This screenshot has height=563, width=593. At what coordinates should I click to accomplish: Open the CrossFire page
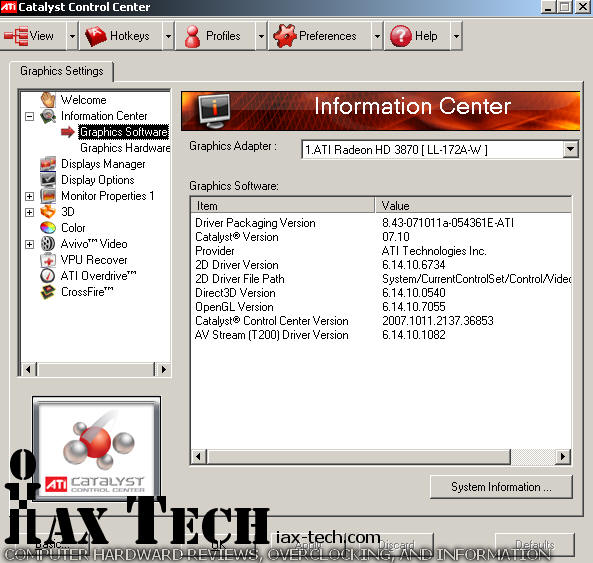pos(87,292)
